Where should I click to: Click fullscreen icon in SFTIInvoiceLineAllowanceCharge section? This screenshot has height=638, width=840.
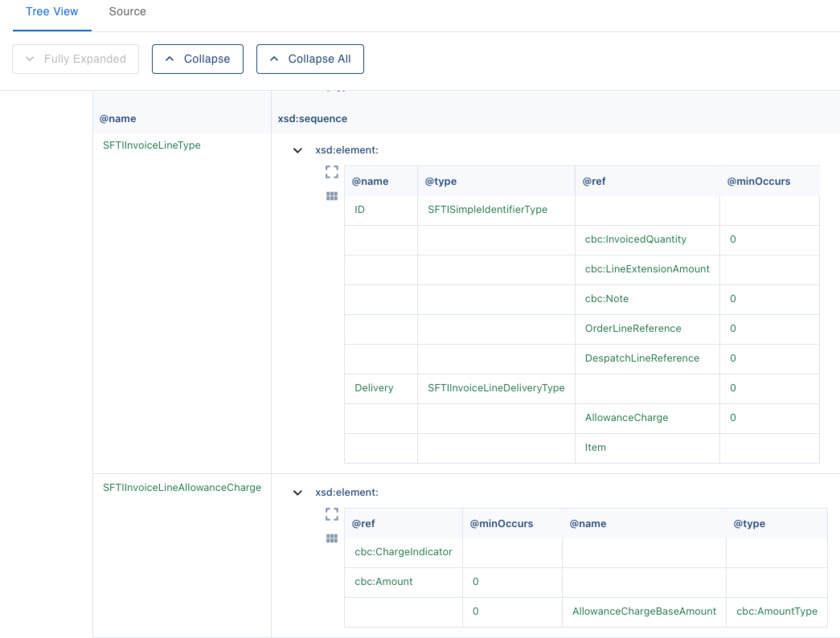332,514
